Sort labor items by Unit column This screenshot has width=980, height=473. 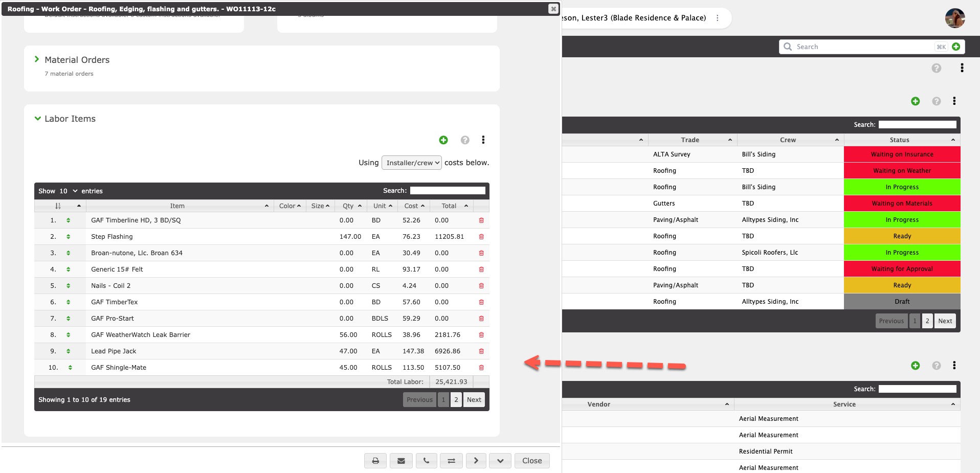[383, 206]
